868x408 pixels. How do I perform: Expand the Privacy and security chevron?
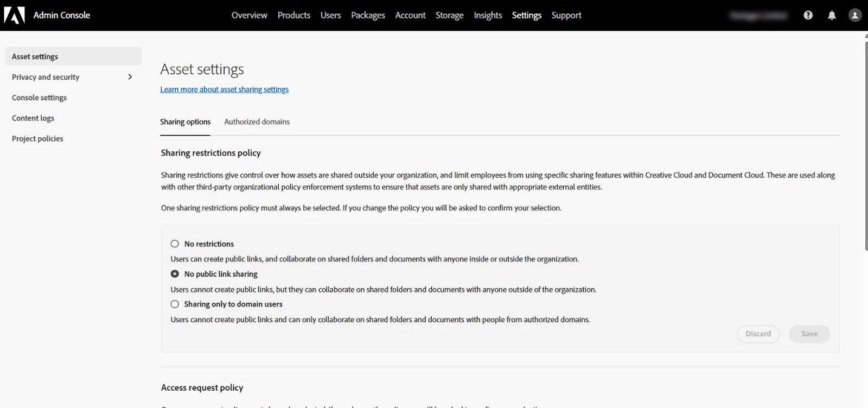pos(130,77)
